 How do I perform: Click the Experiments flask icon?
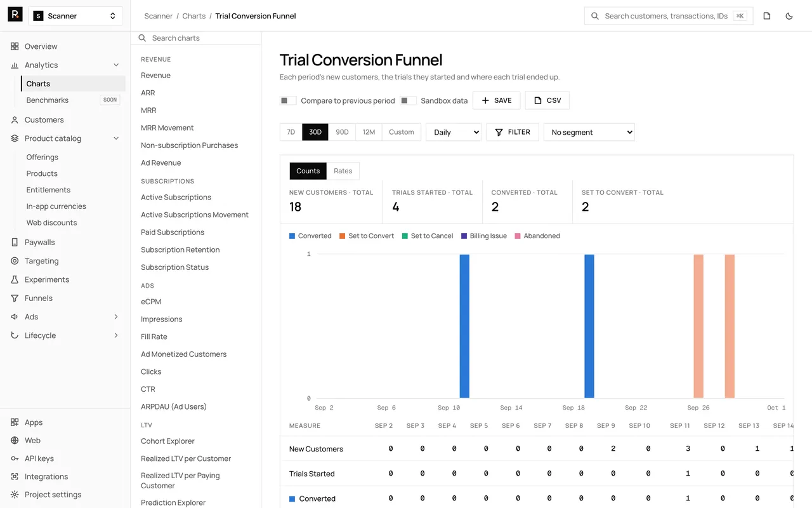(x=15, y=279)
